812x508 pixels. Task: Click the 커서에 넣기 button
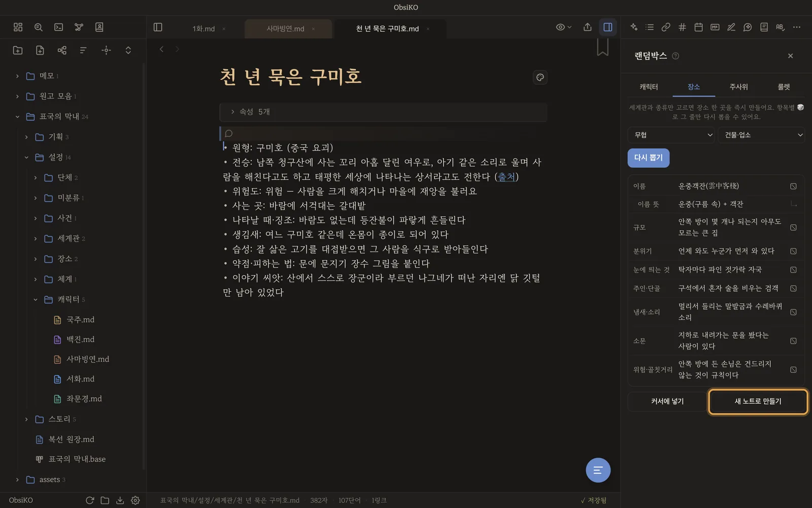coord(667,402)
